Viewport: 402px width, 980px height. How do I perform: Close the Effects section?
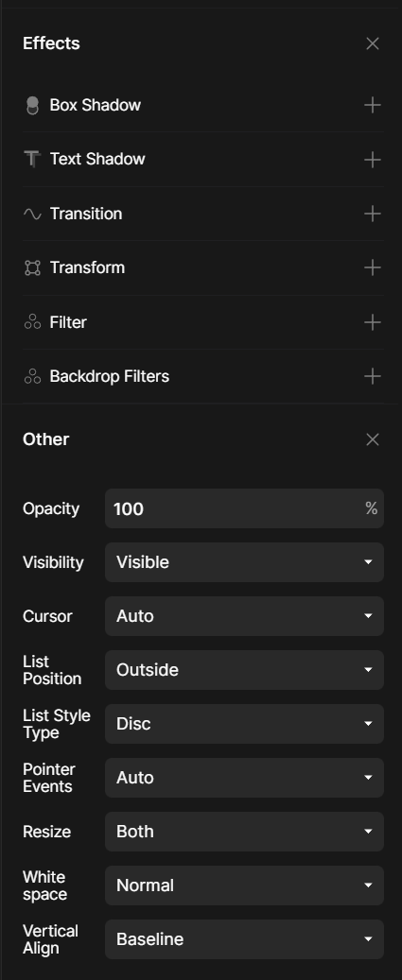pos(373,43)
